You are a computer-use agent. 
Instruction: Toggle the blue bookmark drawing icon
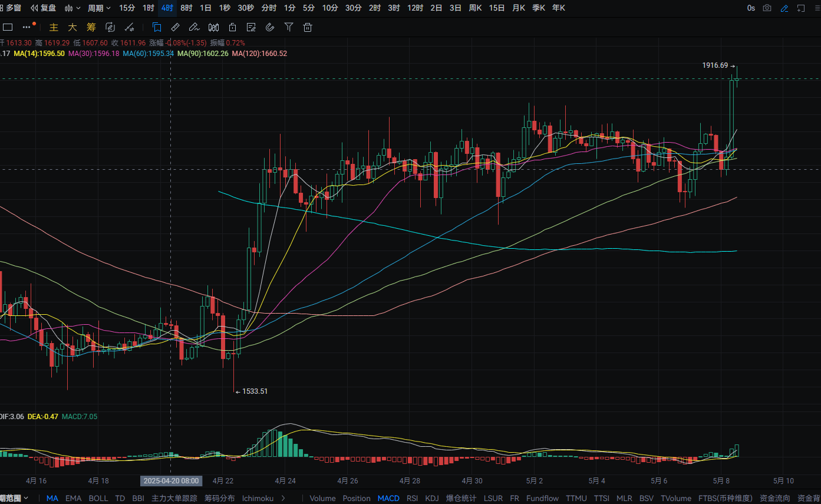157,27
